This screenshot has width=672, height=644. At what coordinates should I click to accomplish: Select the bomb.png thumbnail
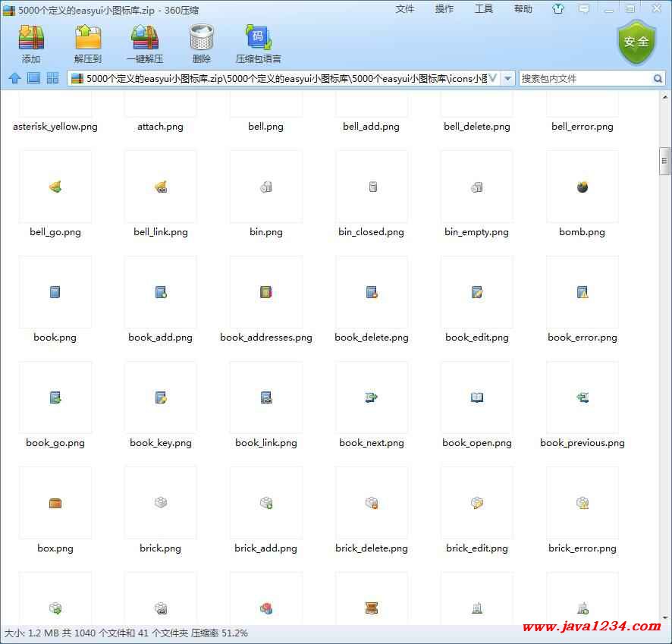[583, 187]
